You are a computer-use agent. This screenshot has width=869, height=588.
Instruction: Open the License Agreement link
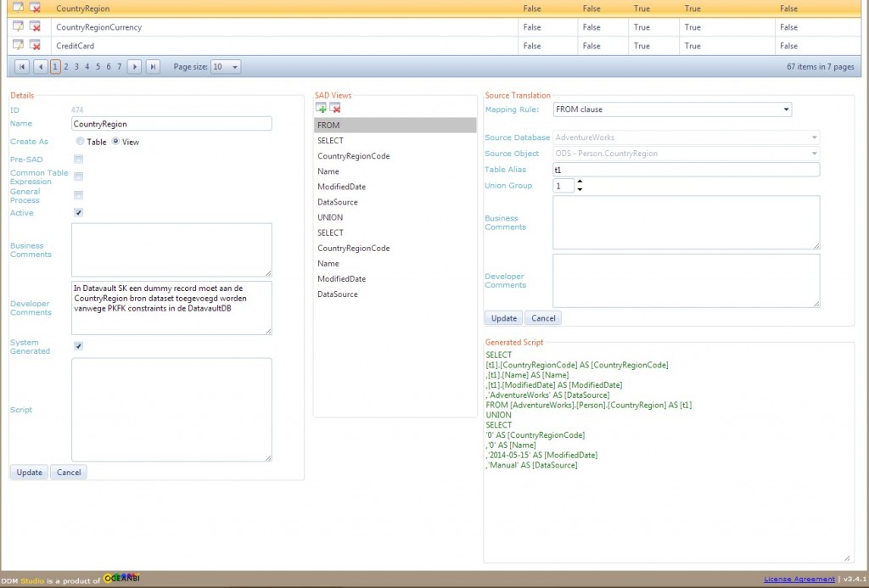pos(799,580)
